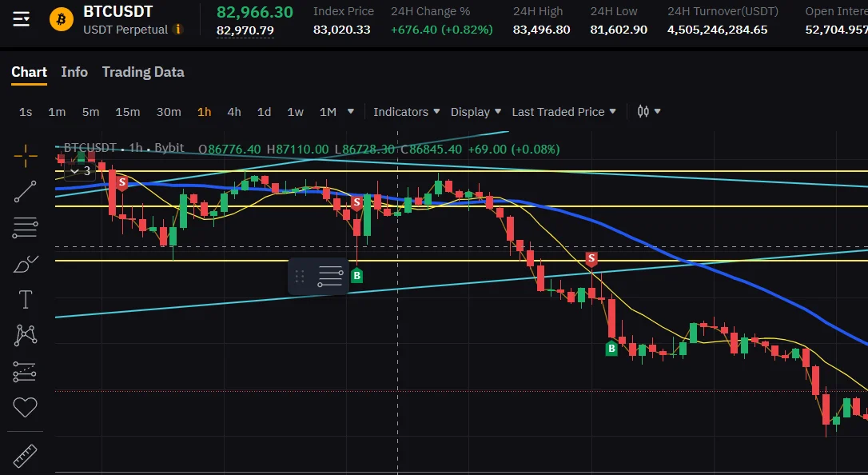The image size is (868, 475).
Task: Select the 4h timeframe
Action: pos(234,112)
